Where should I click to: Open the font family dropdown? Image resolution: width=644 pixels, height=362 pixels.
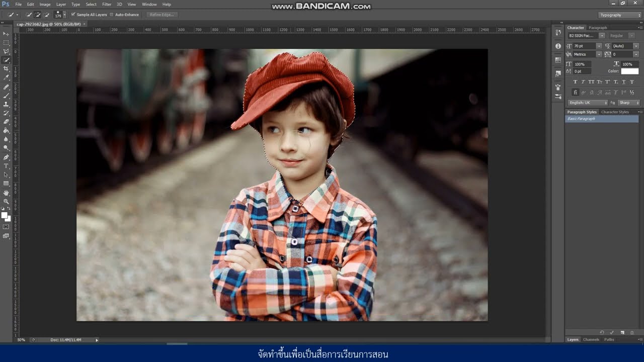[x=602, y=36]
